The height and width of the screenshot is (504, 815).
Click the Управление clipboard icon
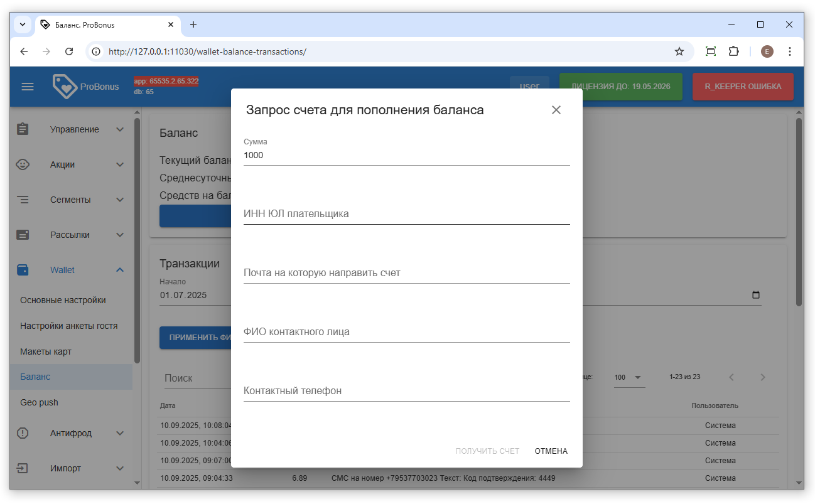[x=23, y=129]
